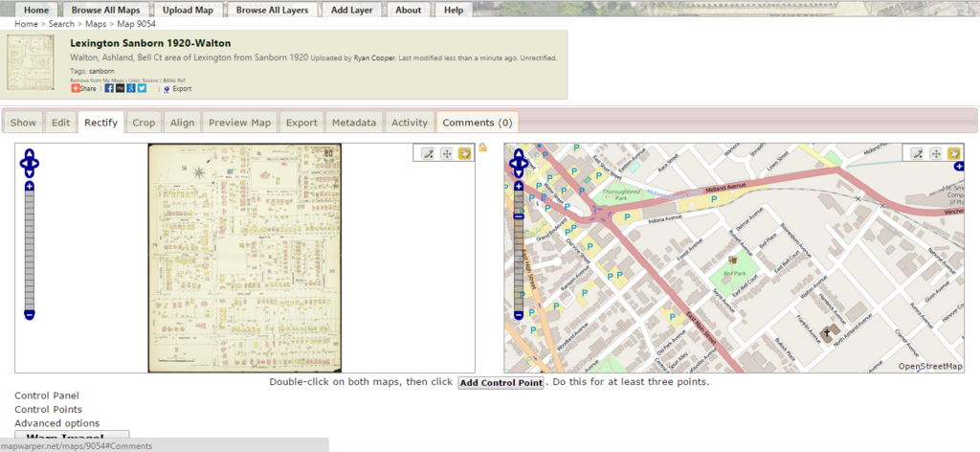Viewport: 980px width, 452px height.
Task: Click the zoom in plus on the left map
Action: pos(30,186)
